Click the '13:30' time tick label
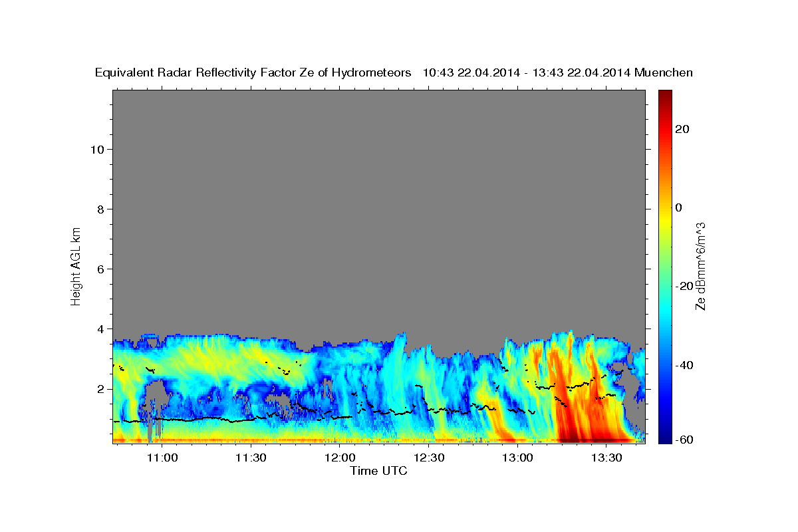The image size is (798, 532). [x=606, y=458]
